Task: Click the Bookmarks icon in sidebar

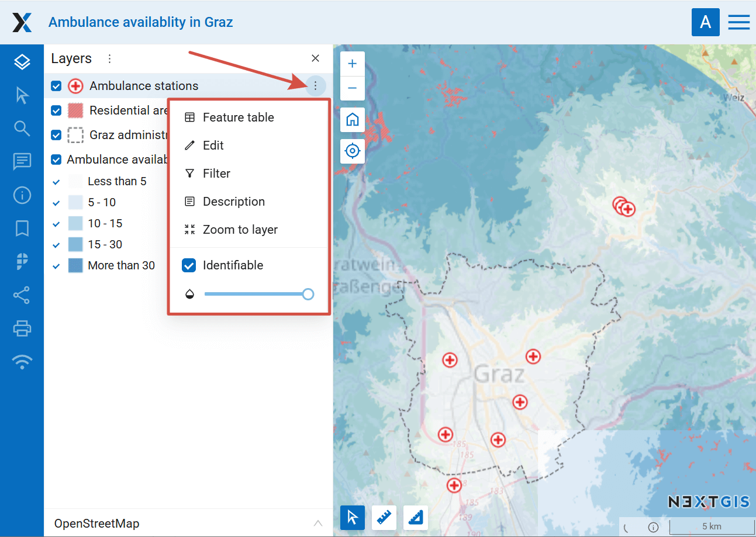Action: pyautogui.click(x=22, y=228)
